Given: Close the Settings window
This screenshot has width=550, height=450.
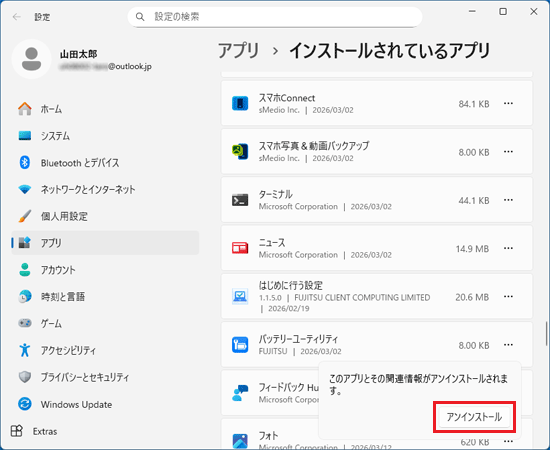Looking at the screenshot, I should click(534, 12).
